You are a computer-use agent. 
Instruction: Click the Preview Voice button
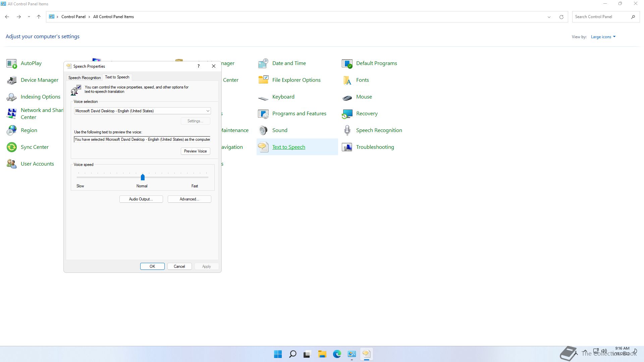click(x=196, y=151)
